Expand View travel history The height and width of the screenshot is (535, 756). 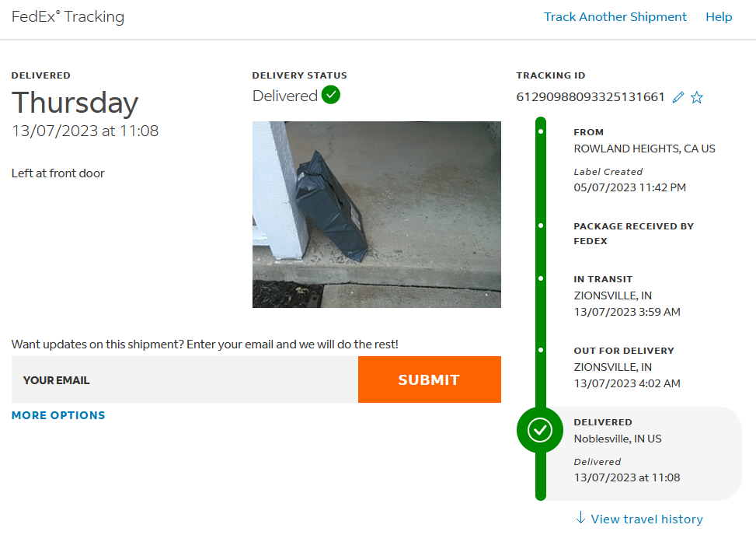click(646, 519)
